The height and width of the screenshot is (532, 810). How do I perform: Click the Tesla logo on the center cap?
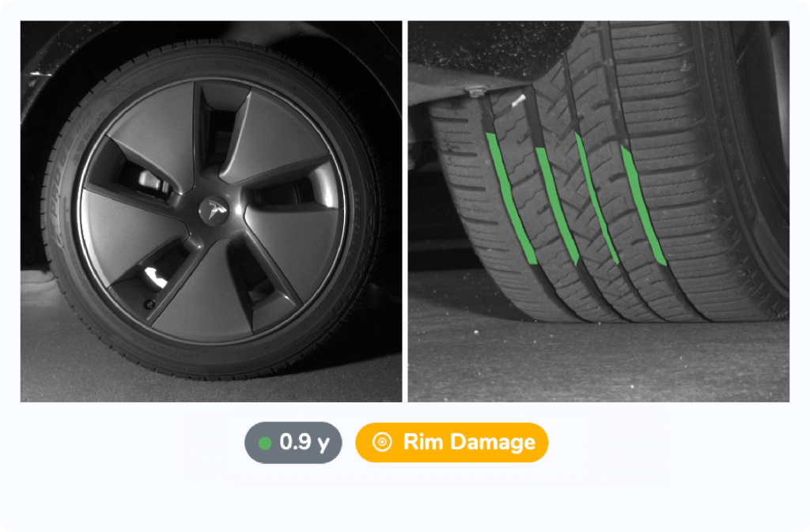(x=214, y=210)
